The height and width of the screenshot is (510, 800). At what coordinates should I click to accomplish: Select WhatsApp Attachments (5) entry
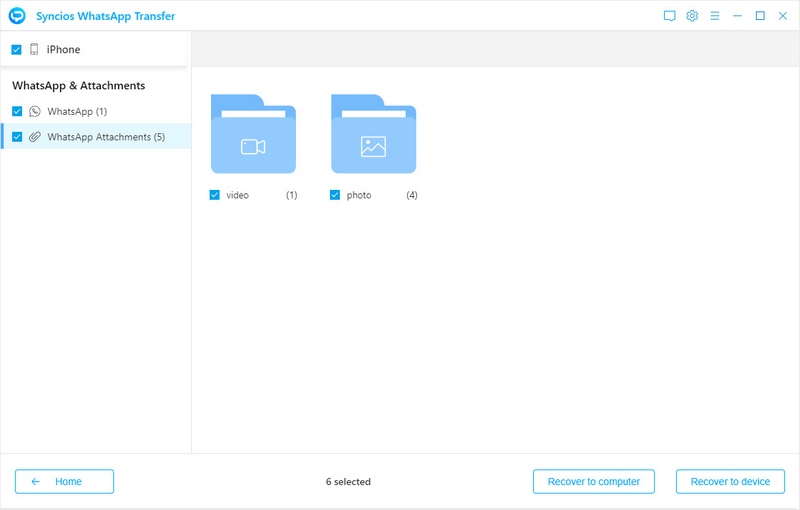[96, 136]
